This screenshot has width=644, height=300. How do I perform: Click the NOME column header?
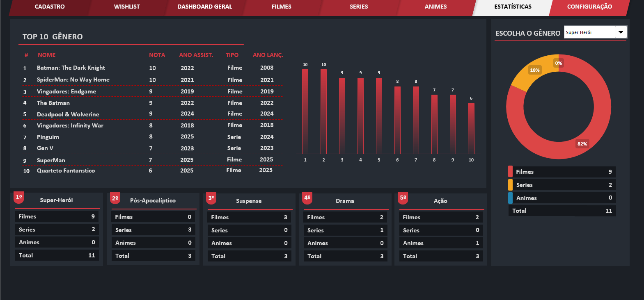click(x=46, y=55)
